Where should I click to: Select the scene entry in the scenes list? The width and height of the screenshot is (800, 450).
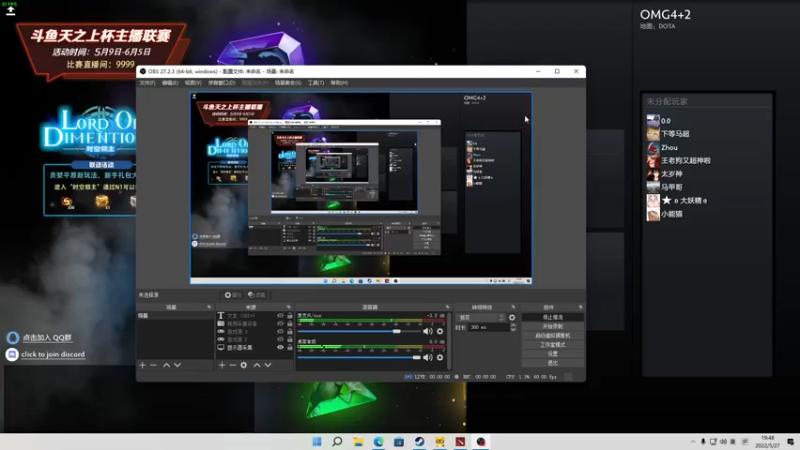(175, 316)
